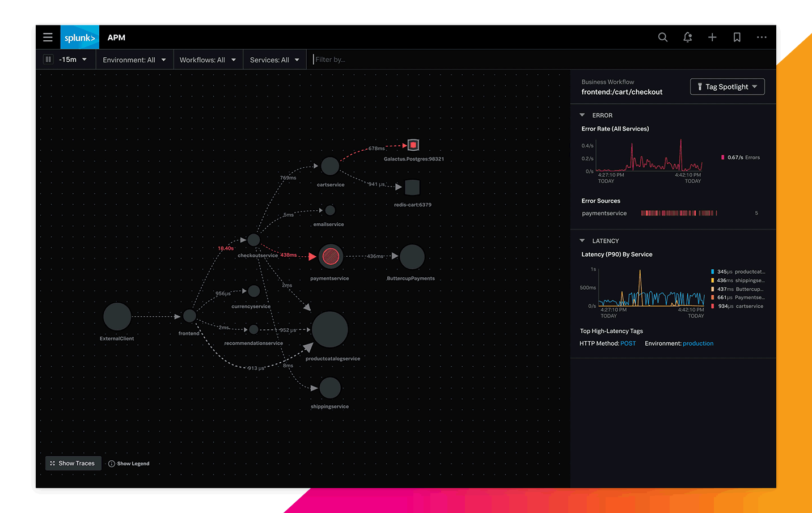Screen dimensions: 812x513
Task: Click the Latency P90 by service chart
Action: 652,288
